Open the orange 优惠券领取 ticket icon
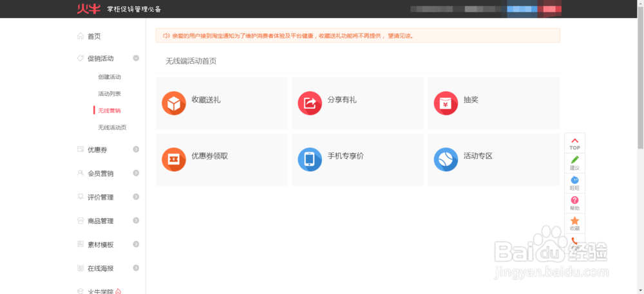 pyautogui.click(x=174, y=160)
